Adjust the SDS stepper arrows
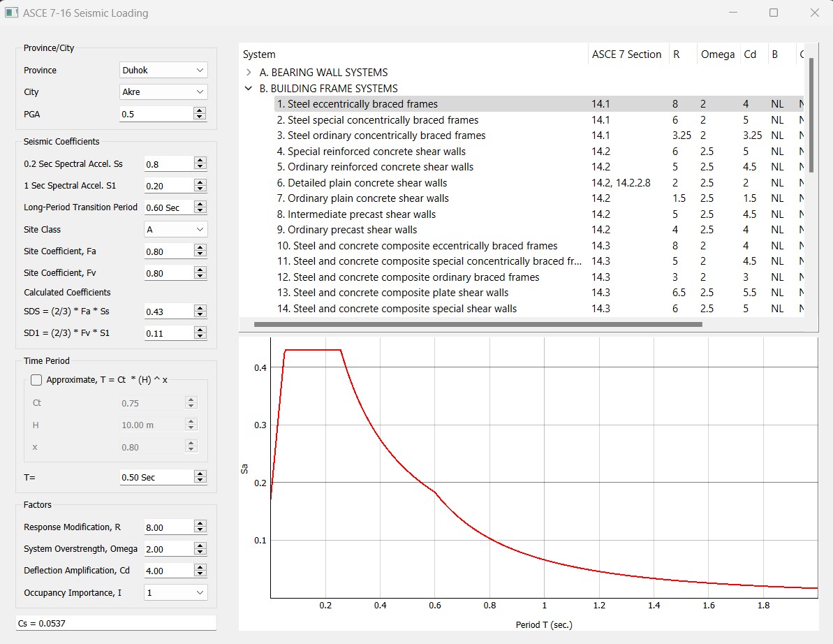 [200, 312]
